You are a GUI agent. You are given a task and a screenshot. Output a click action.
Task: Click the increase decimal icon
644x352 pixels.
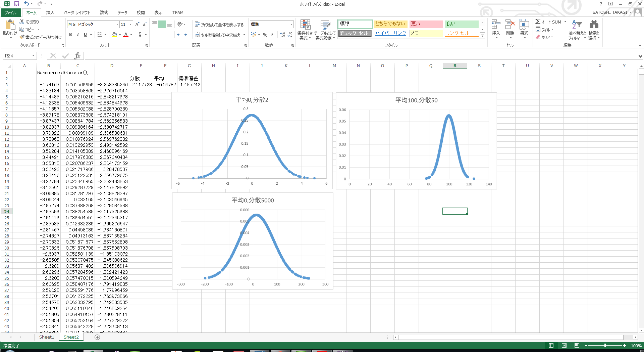282,35
